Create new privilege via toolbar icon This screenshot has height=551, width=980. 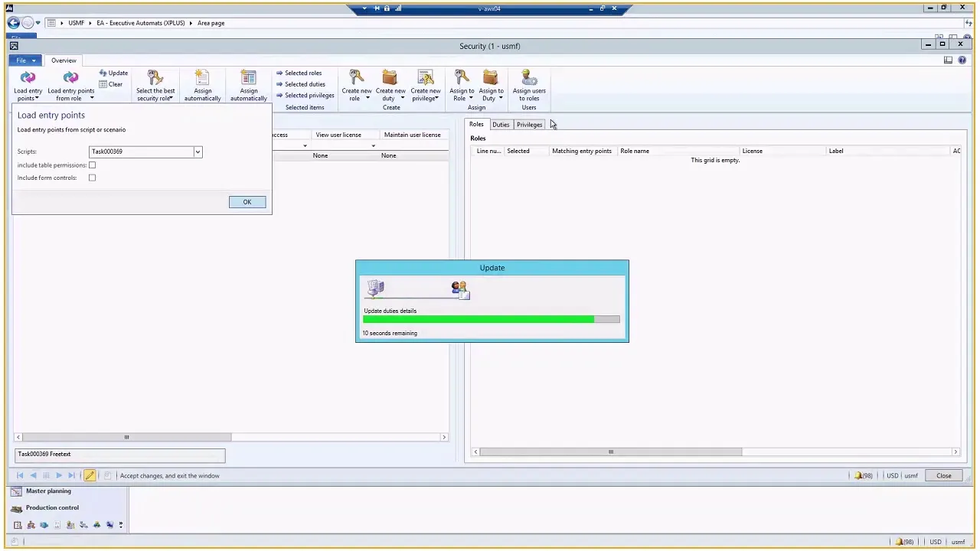tap(425, 84)
